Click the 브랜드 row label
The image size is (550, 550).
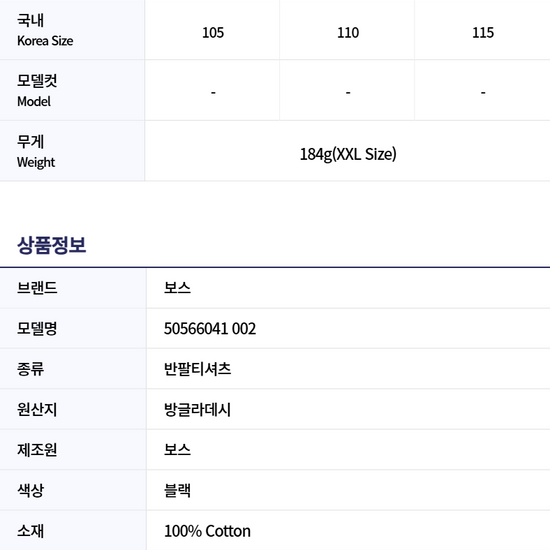click(x=37, y=288)
